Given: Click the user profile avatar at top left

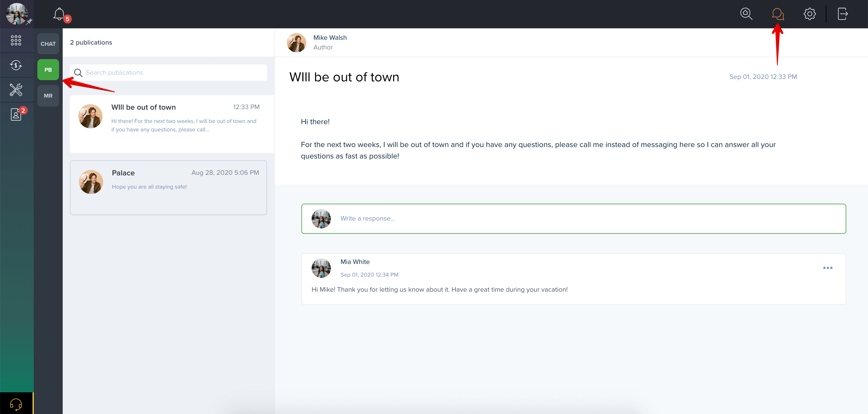Looking at the screenshot, I should 17,14.
